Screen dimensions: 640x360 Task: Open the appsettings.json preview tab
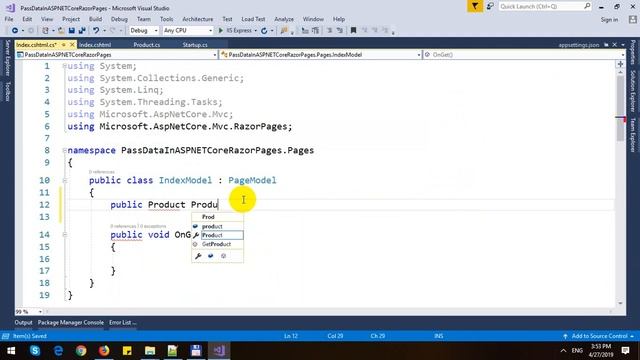[579, 45]
